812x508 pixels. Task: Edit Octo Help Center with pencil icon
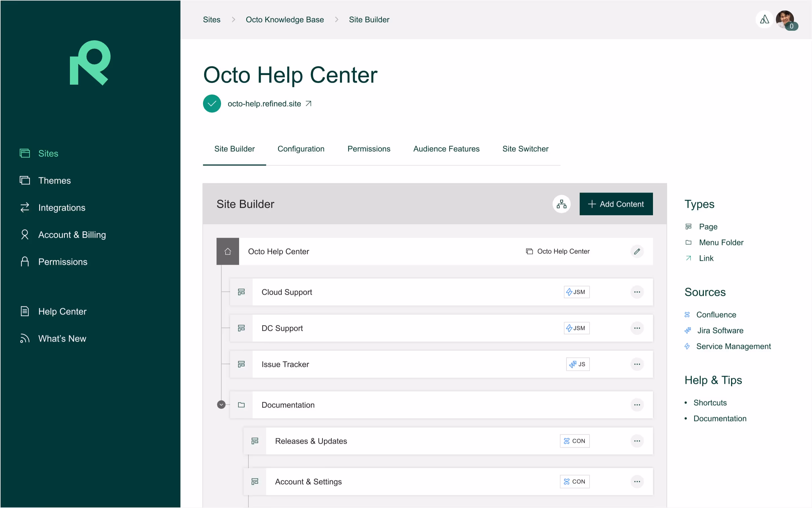(637, 251)
